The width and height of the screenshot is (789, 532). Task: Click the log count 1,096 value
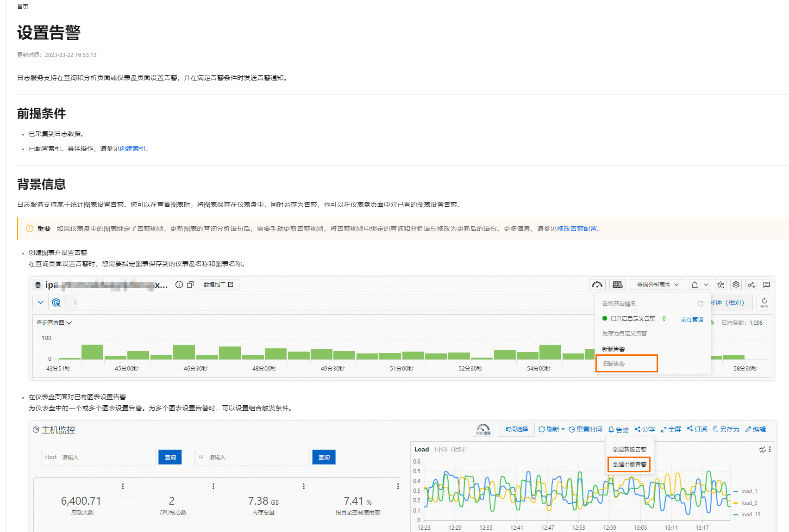(756, 323)
